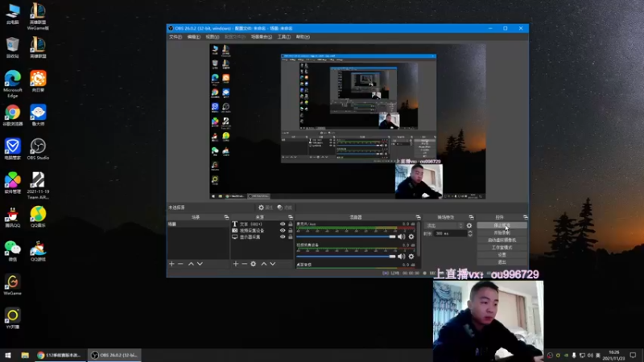Switch to OBS window in the taskbar

(x=114, y=355)
